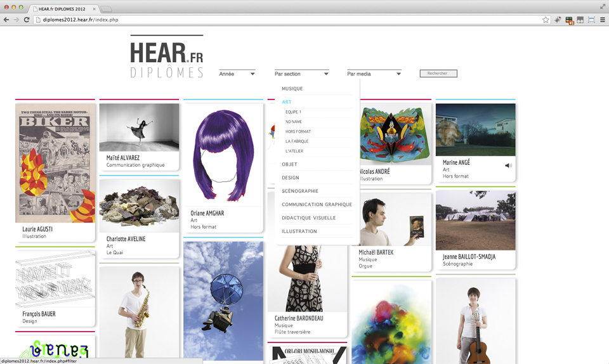The width and height of the screenshot is (609, 364).
Task: Open the Année dropdown filter
Action: pos(237,74)
